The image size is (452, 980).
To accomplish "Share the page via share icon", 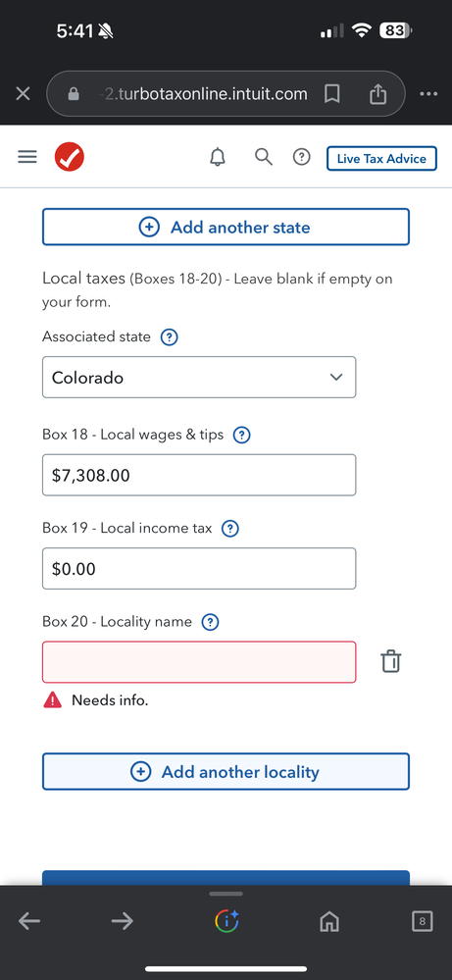I will [x=377, y=94].
